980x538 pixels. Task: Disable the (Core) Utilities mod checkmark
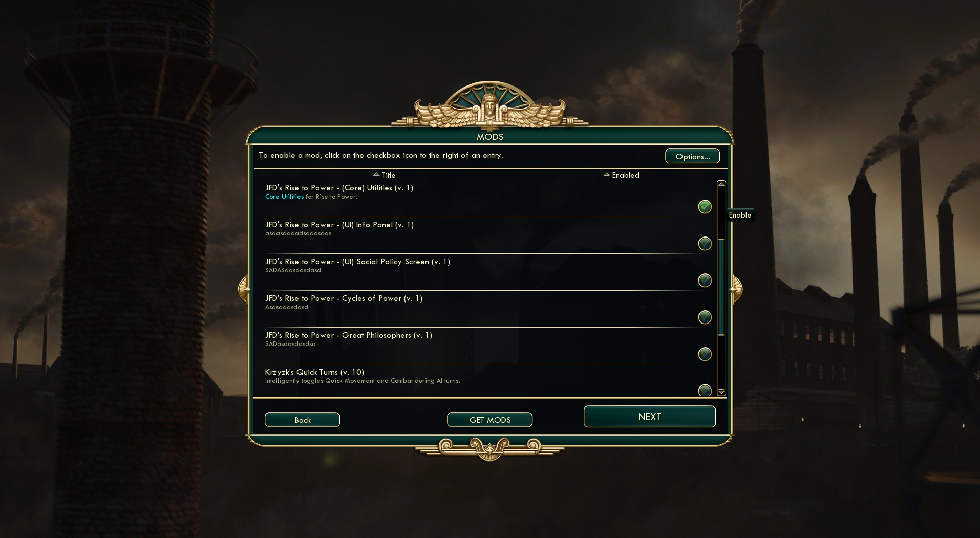(705, 206)
